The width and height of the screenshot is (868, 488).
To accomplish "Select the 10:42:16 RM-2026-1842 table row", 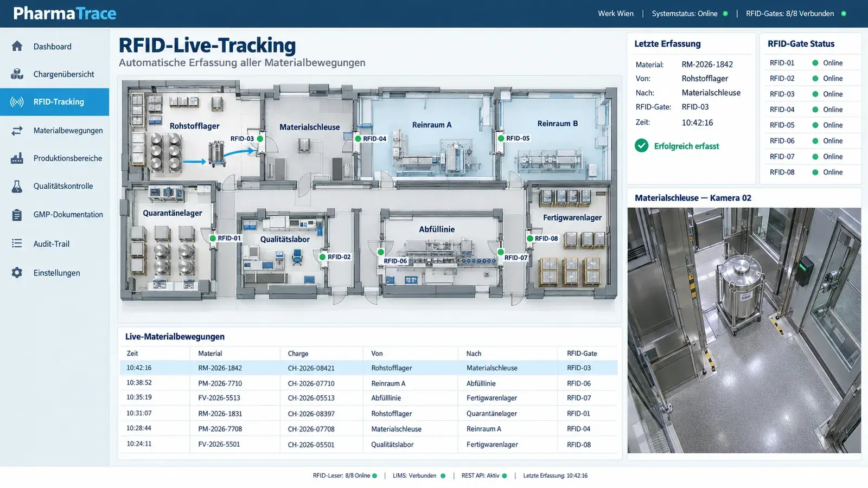I will 368,368.
